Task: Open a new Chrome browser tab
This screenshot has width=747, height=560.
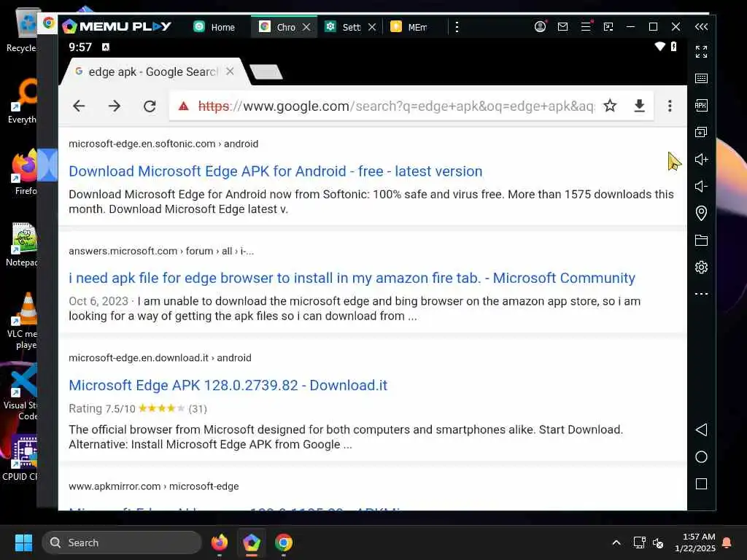Action: coord(266,72)
